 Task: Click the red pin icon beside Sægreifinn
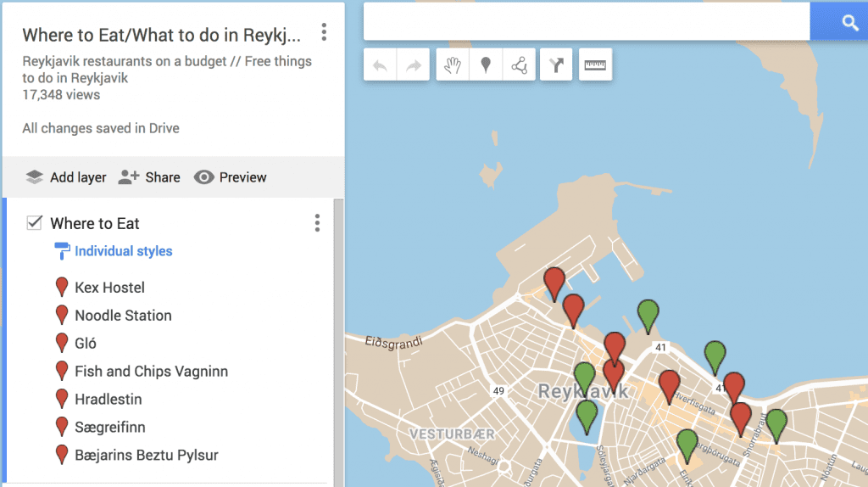(62, 426)
